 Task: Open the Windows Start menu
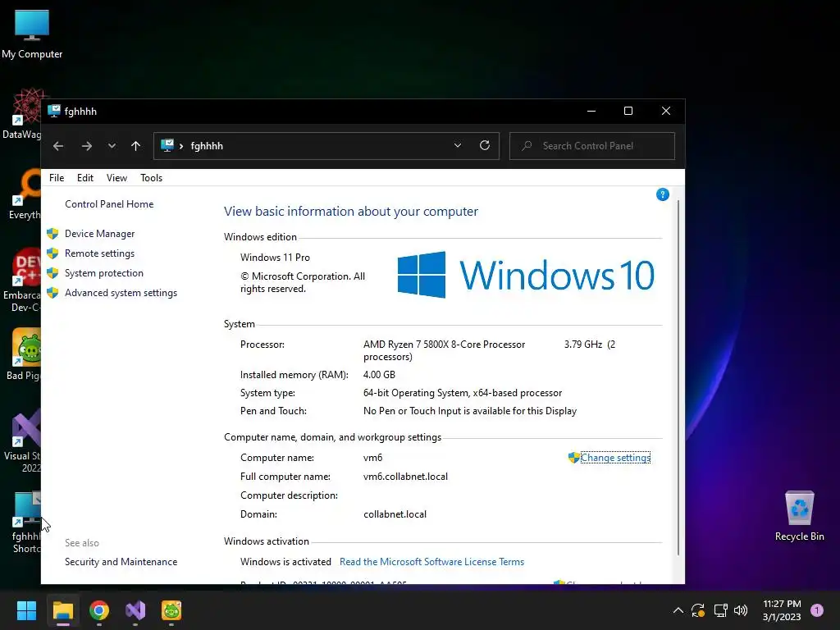[x=26, y=610]
